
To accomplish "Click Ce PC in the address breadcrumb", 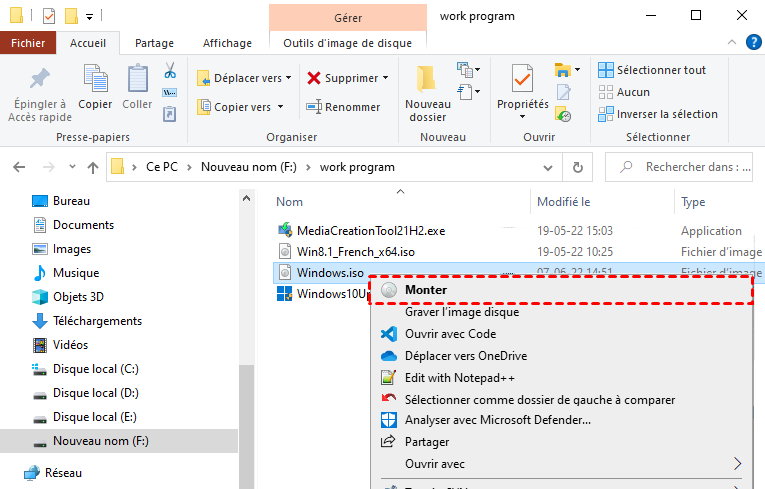I will tap(162, 167).
